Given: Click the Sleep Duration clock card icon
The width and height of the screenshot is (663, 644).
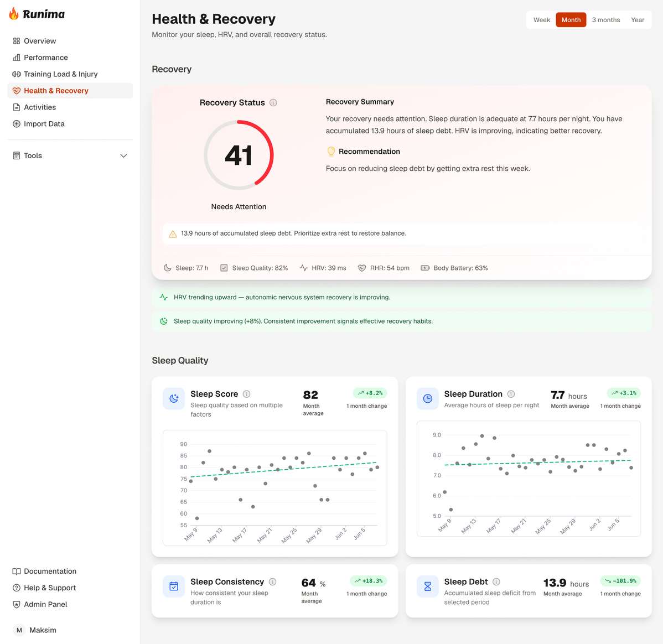Looking at the screenshot, I should click(x=427, y=399).
